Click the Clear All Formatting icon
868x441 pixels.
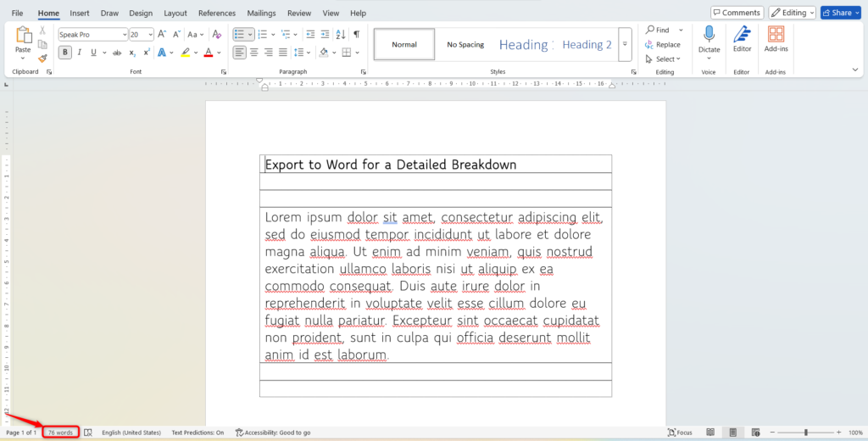click(x=216, y=35)
